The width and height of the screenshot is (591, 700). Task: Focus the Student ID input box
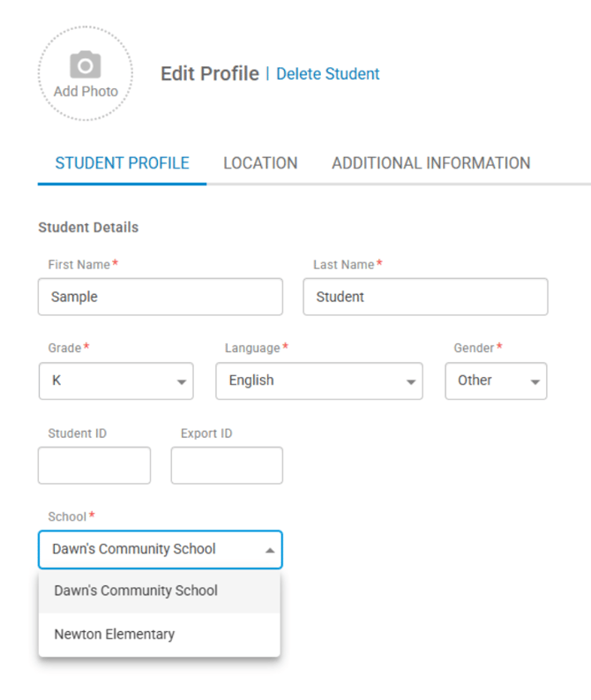click(94, 465)
